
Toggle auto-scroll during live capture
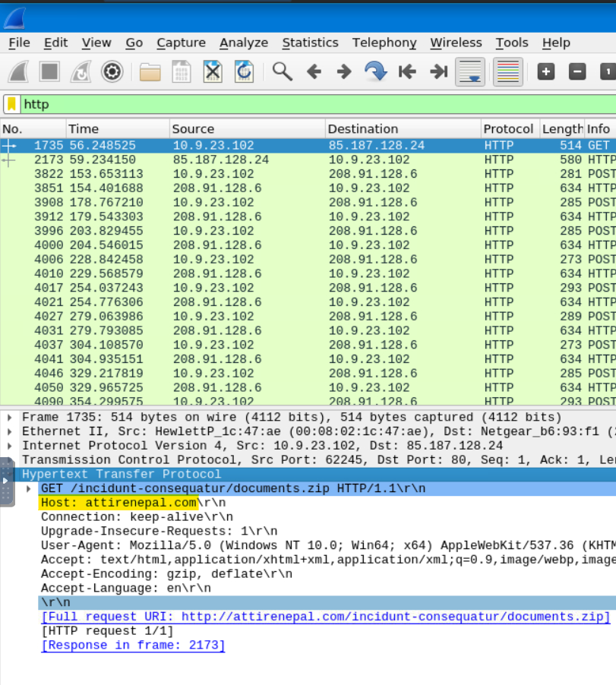[x=470, y=72]
